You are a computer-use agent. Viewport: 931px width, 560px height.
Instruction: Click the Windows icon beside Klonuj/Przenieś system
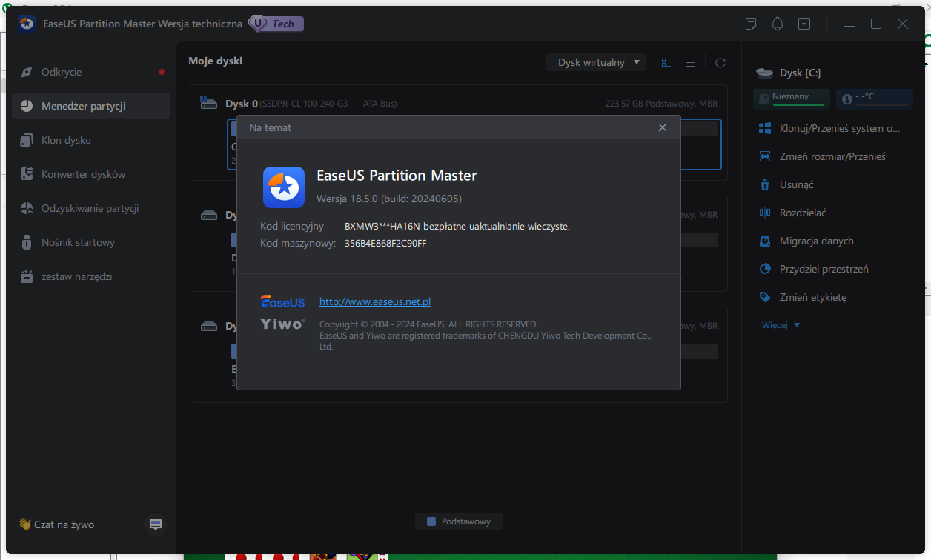pyautogui.click(x=766, y=128)
